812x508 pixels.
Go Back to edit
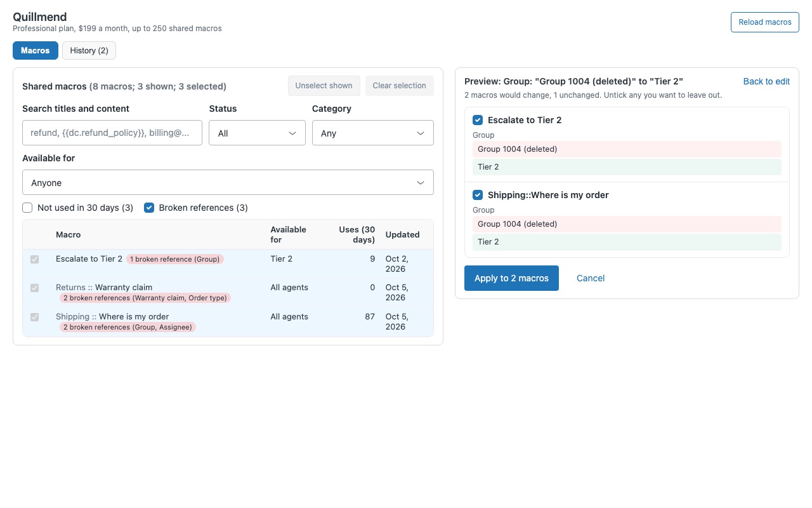point(766,81)
